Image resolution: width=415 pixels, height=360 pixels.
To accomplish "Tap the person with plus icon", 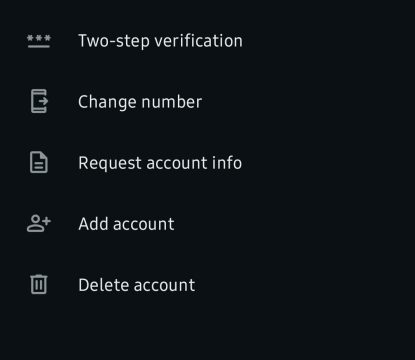I will coord(39,223).
